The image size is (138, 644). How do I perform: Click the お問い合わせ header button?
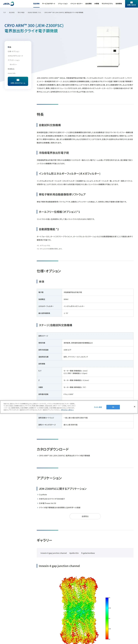pyautogui.click(x=131, y=4)
